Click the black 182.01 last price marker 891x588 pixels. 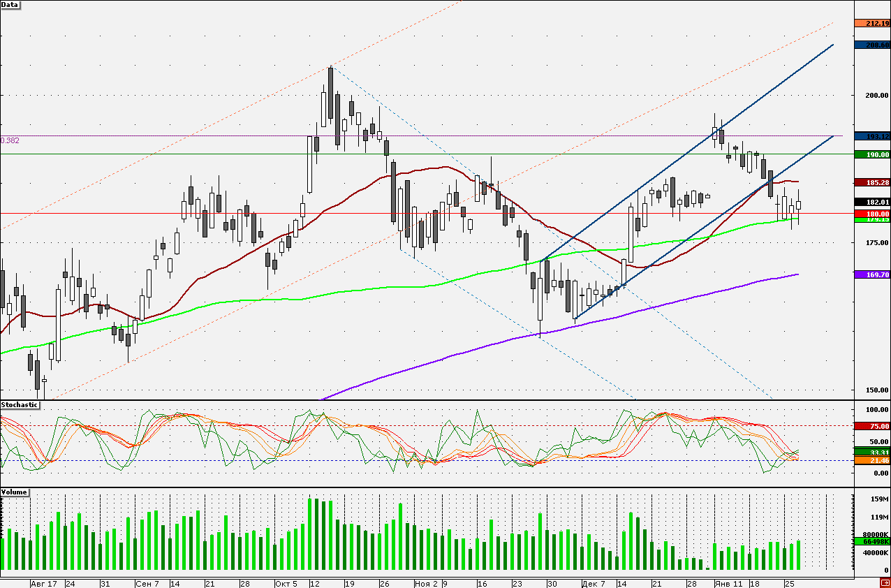pos(872,203)
